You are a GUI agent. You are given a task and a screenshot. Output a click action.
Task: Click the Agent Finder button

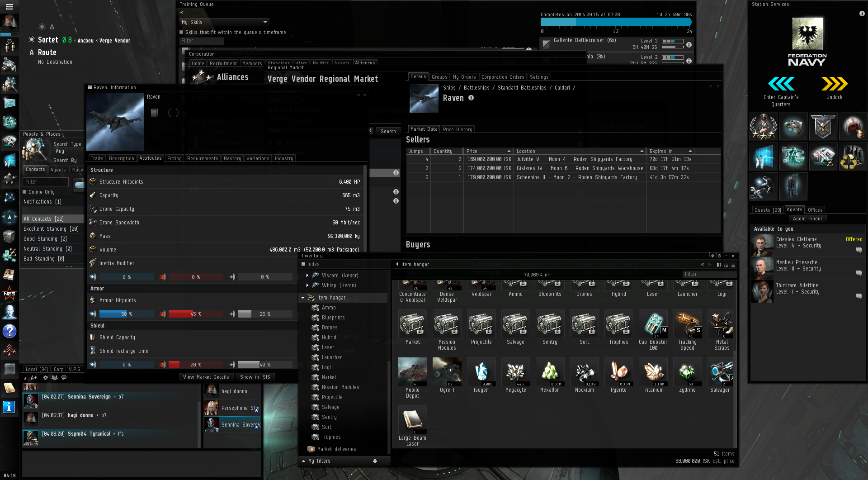coord(807,219)
